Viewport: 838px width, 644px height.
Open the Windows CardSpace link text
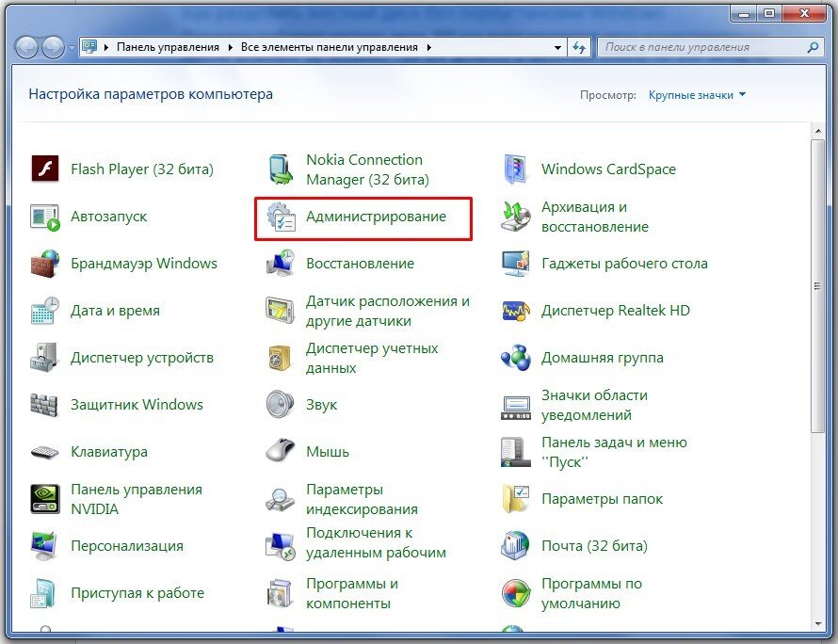point(608,169)
